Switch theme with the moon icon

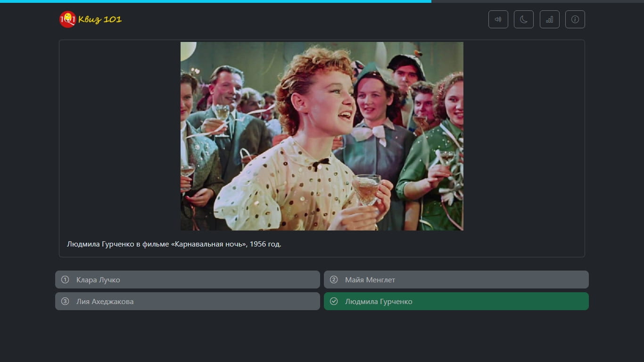[523, 19]
